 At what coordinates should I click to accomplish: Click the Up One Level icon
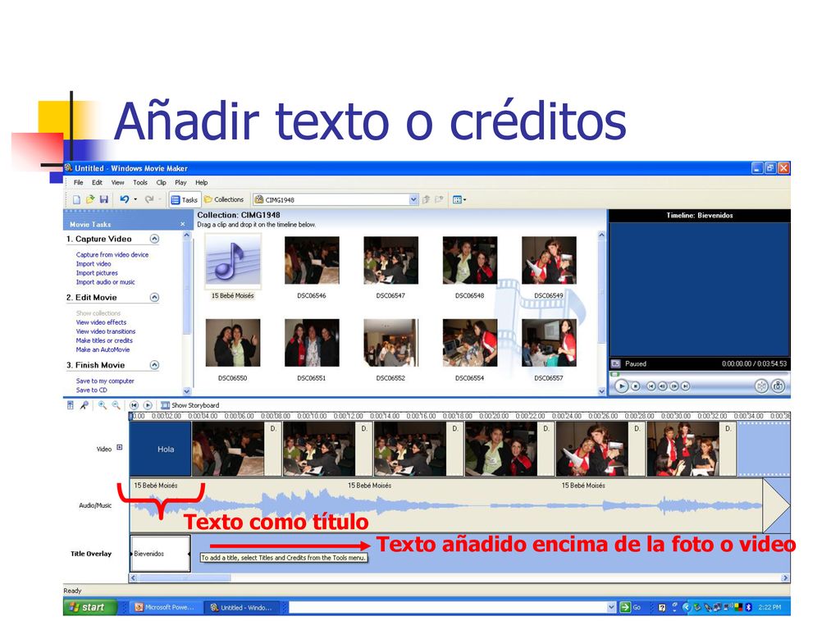[x=426, y=200]
